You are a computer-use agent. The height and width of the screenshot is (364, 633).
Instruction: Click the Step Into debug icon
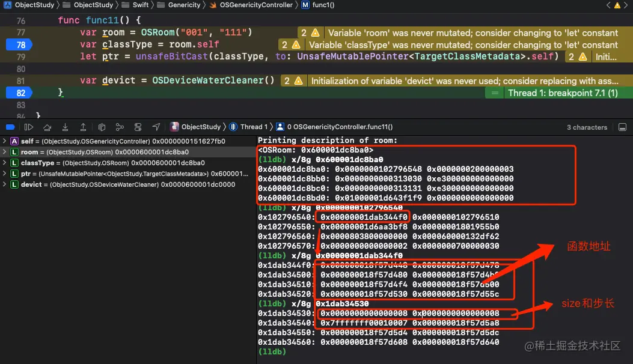point(65,127)
